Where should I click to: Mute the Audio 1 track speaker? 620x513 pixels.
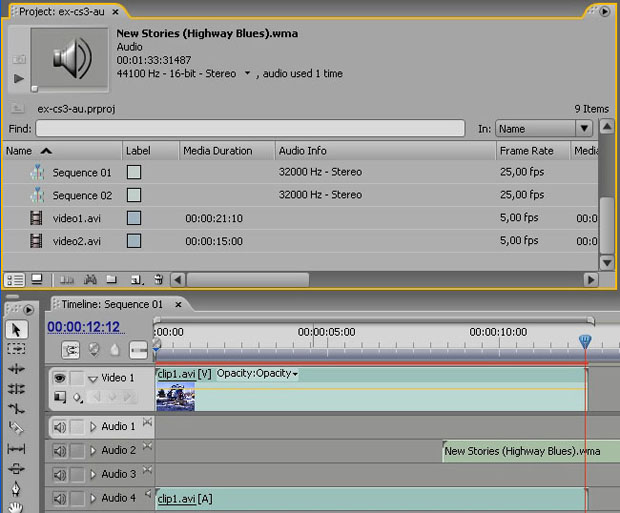point(60,427)
